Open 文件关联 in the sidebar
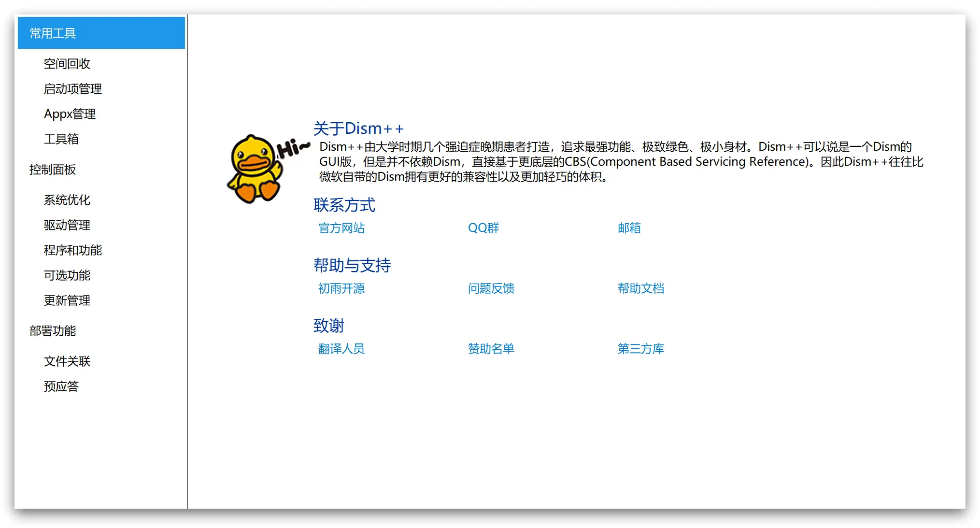This screenshot has height=528, width=980. 67,361
